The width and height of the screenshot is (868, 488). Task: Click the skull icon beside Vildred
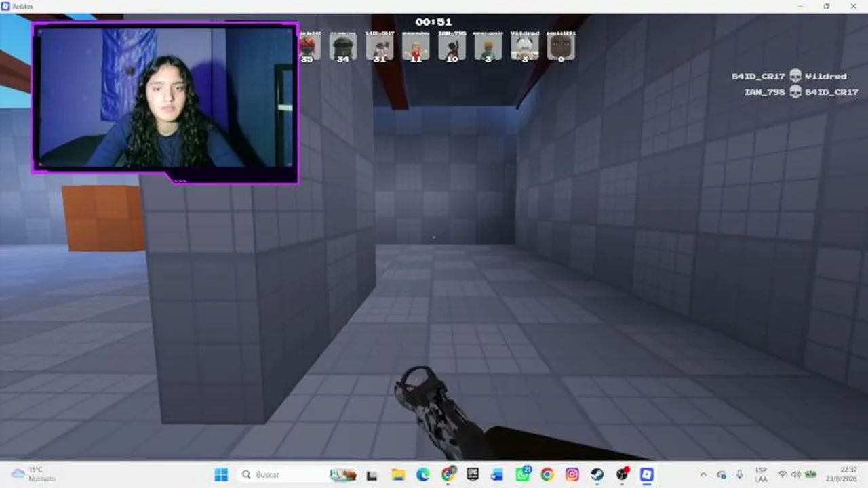point(795,76)
